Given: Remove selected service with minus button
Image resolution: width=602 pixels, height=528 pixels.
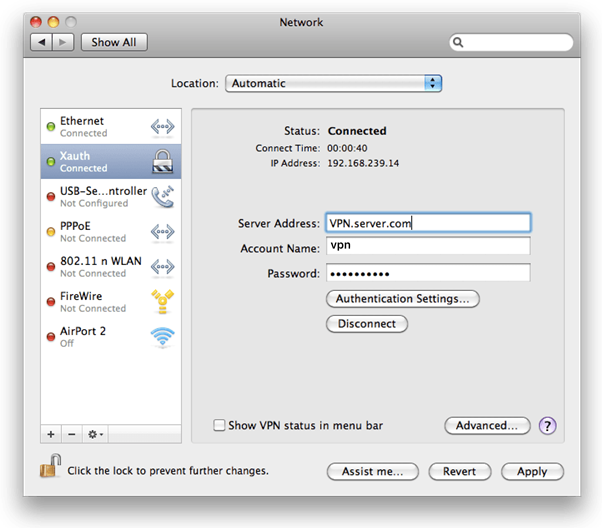Looking at the screenshot, I should coord(72,434).
